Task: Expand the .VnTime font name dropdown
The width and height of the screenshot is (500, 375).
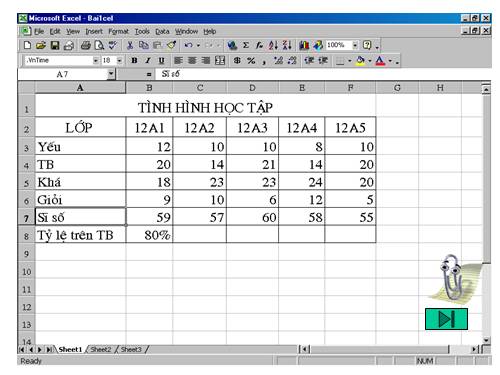Action: pos(96,61)
